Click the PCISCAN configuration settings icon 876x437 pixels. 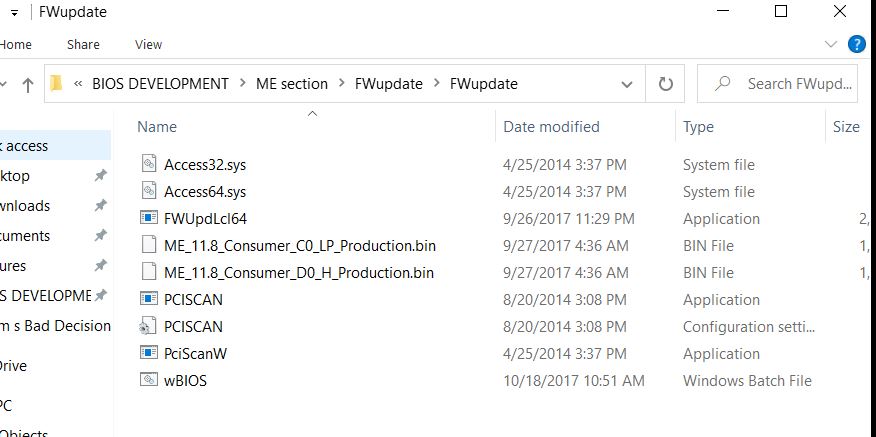point(148,326)
